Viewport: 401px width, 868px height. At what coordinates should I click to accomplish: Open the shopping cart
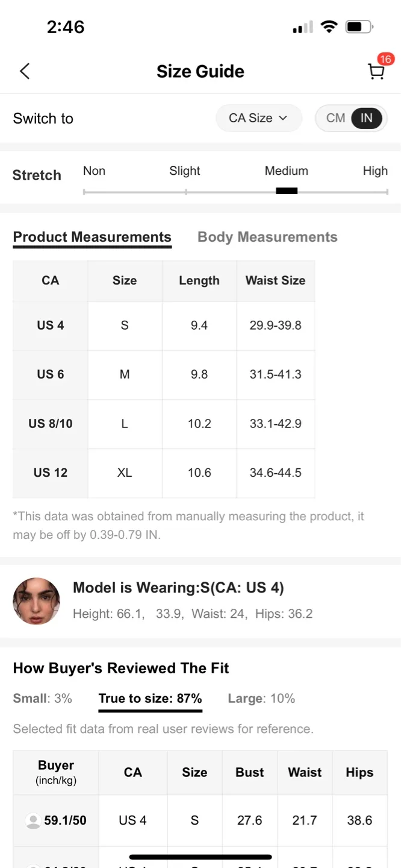pos(376,72)
